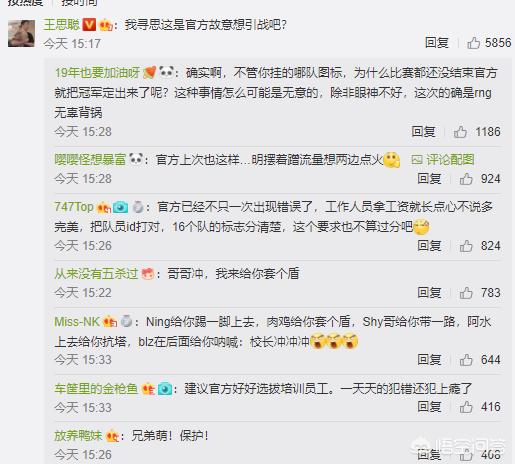Open 放养鸭妹 user profile

pyautogui.click(x=78, y=436)
